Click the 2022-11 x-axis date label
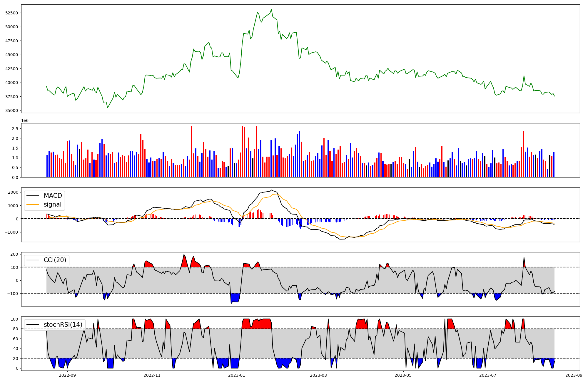588x382 pixels. (x=152, y=375)
